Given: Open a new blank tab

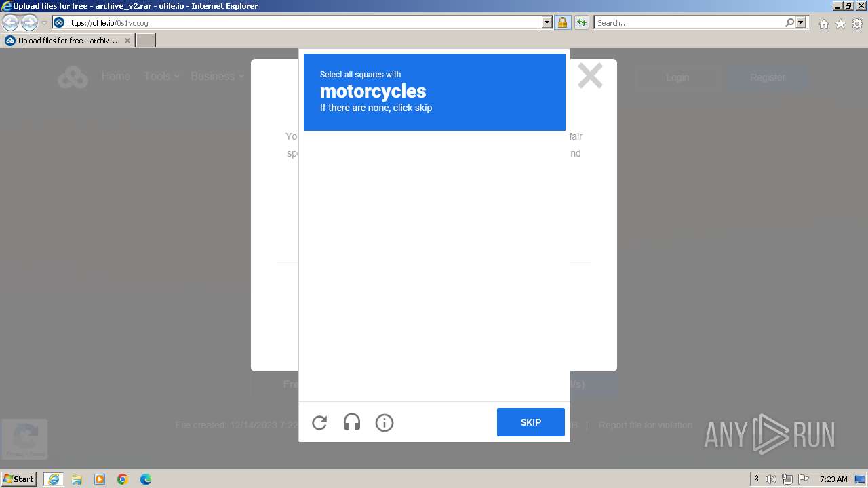Looking at the screenshot, I should click(x=146, y=41).
